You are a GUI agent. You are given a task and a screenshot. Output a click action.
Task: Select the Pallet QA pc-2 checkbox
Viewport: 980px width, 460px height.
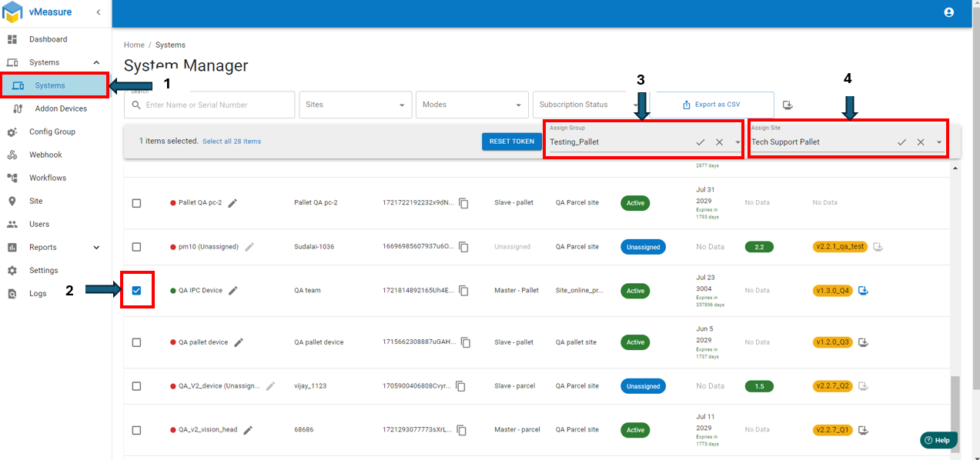pos(136,203)
